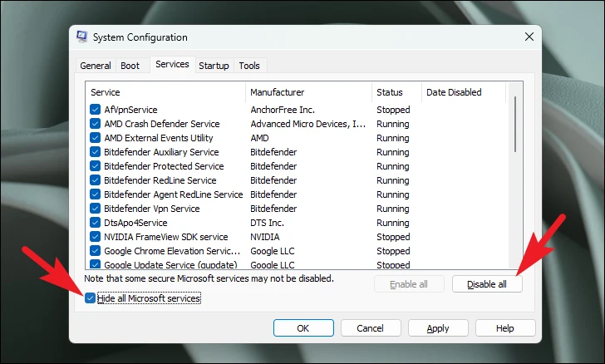Switch to the General tab

96,66
